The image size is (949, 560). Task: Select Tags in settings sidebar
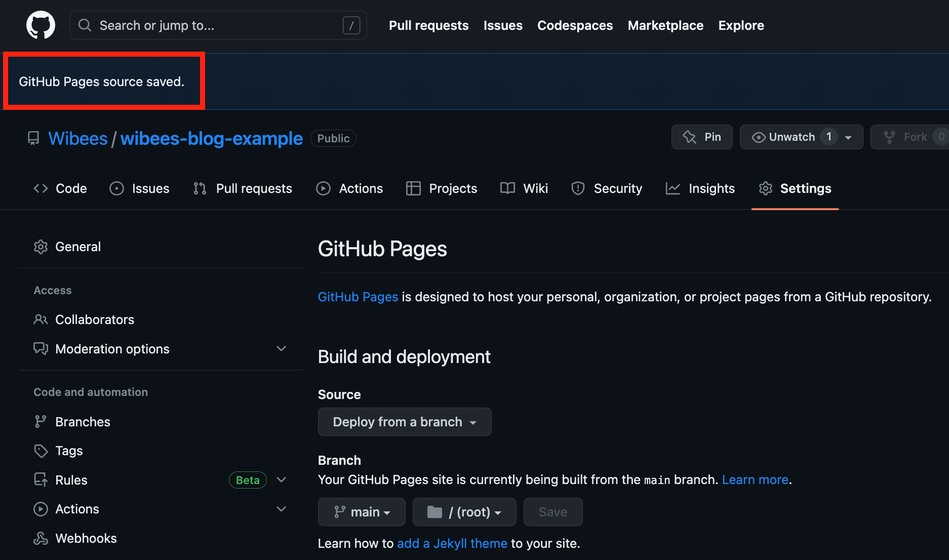(x=161, y=451)
